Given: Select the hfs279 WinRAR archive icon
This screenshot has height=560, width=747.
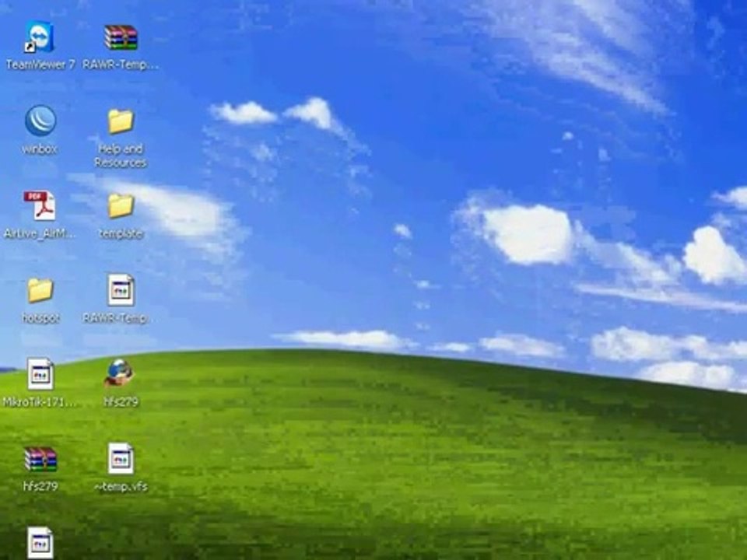Looking at the screenshot, I should [40, 459].
